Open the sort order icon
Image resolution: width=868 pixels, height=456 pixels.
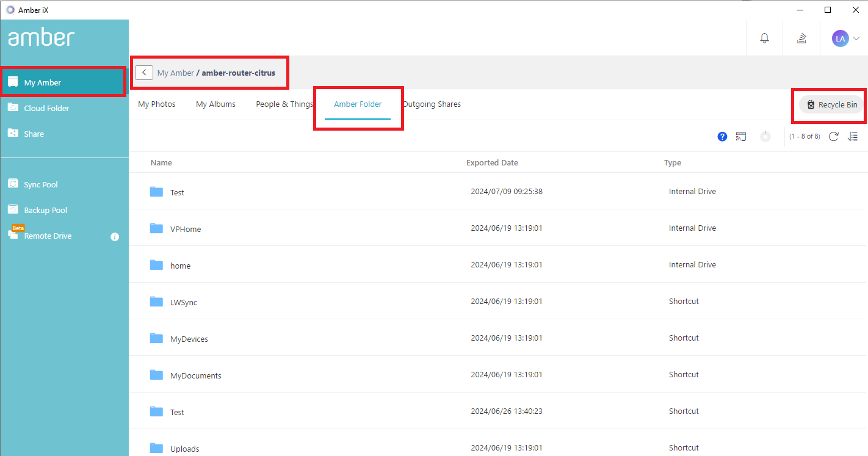point(853,137)
